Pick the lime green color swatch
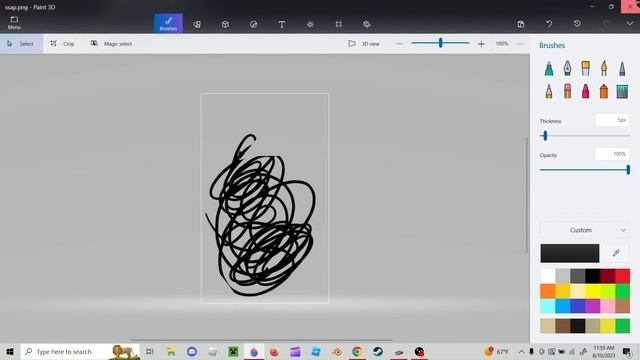Screen dimensions: 640x360 (607, 291)
